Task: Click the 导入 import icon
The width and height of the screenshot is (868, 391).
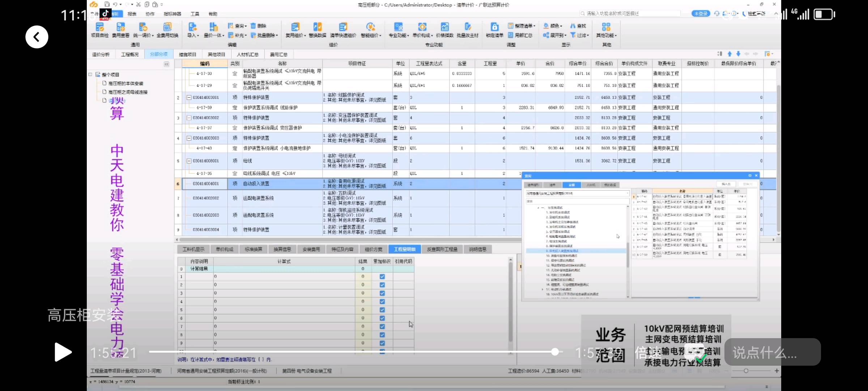Action: coord(193,27)
